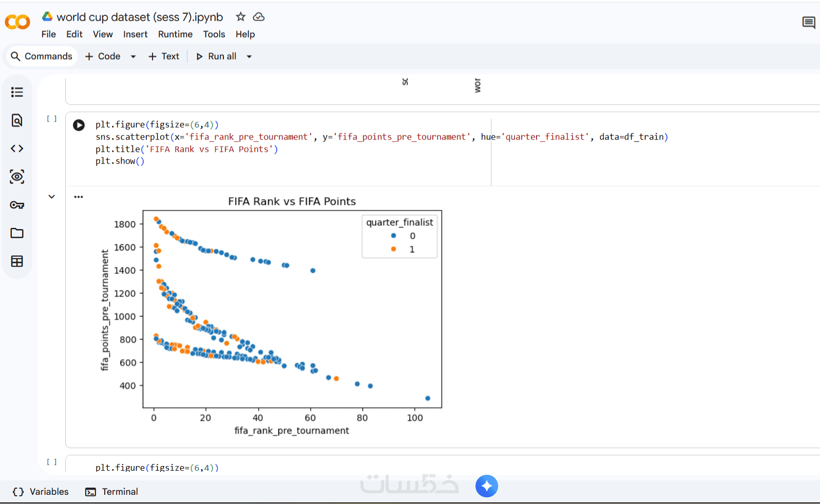Open Find and replace sidebar icon
Viewport: 820px width, 504px height.
pos(17,121)
